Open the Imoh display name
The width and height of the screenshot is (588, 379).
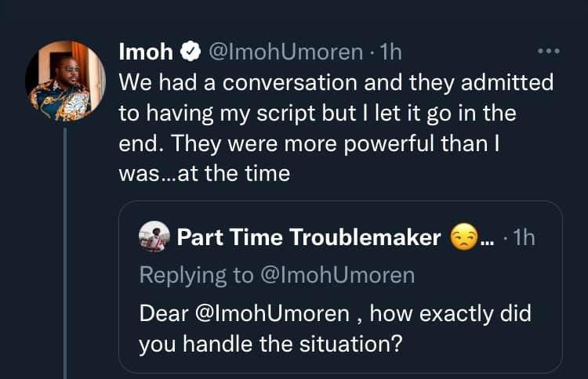[x=147, y=53]
